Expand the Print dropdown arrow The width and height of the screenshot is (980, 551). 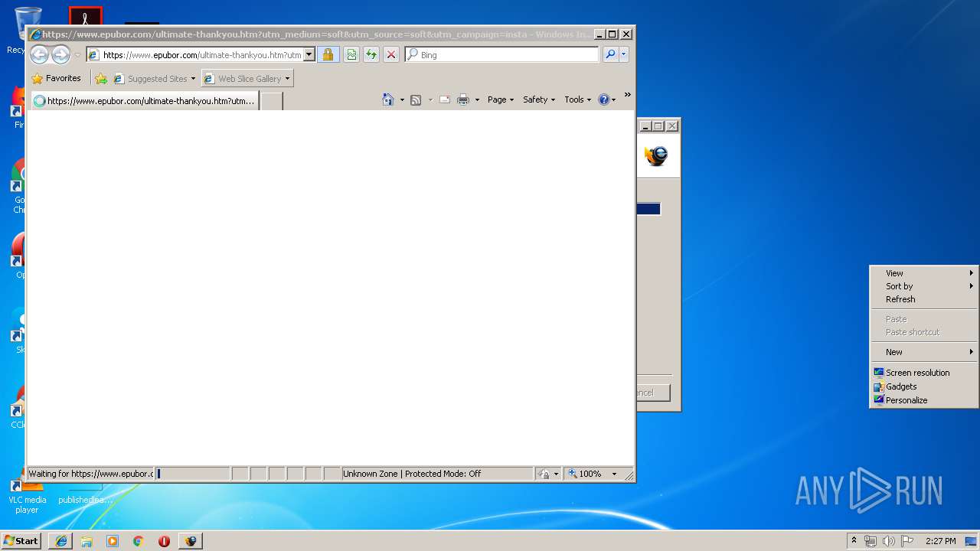[x=477, y=99]
